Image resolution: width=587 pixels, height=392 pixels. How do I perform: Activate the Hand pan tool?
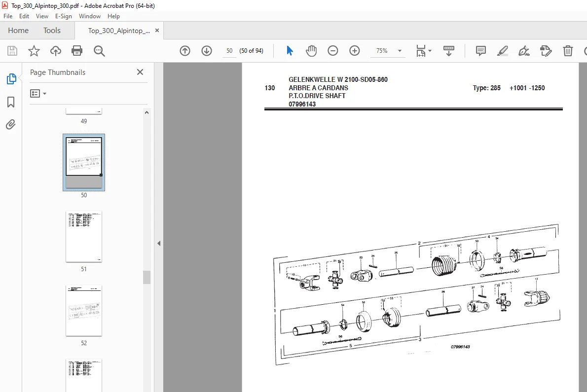(x=311, y=51)
